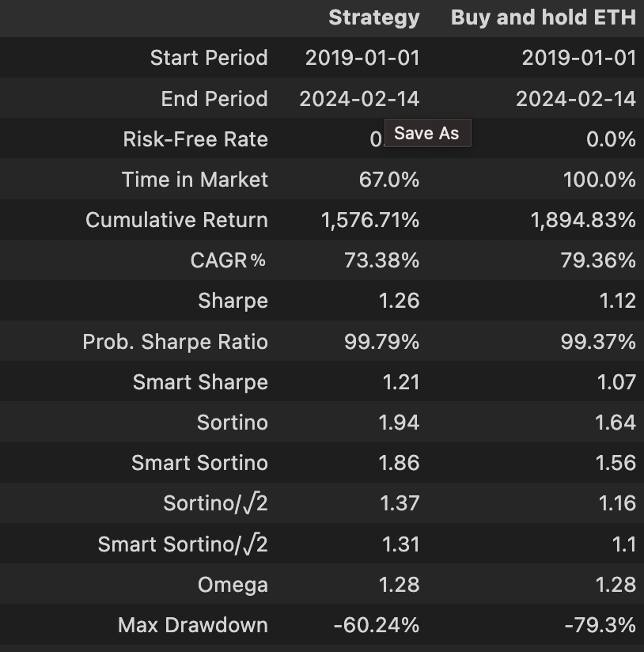Select the Risk-Free Rate label
Image resolution: width=644 pixels, height=652 pixels.
195,139
